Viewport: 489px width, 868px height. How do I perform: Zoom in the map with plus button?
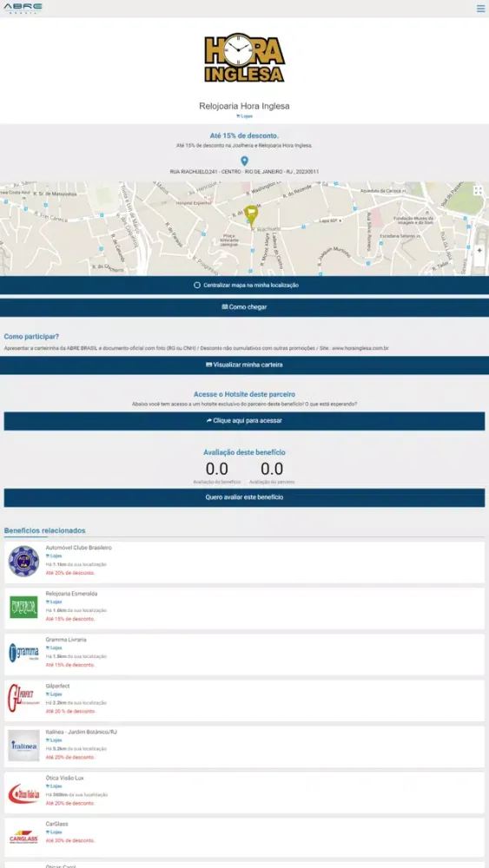point(479,250)
